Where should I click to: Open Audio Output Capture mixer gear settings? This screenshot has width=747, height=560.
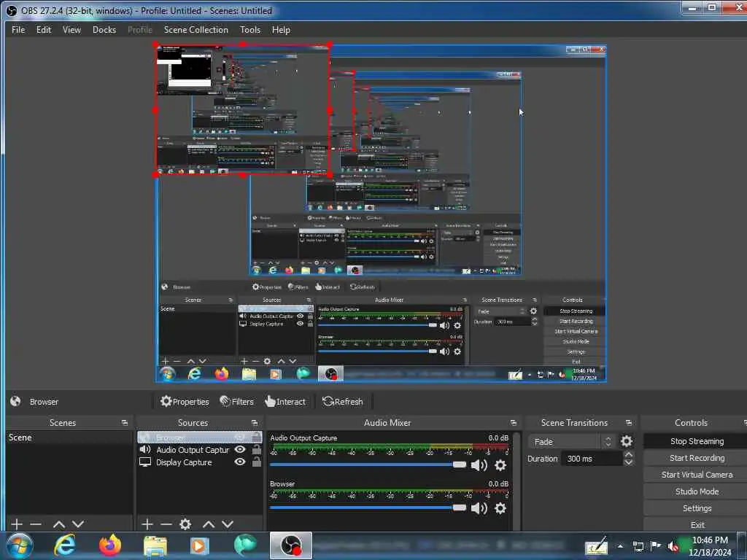coord(500,465)
